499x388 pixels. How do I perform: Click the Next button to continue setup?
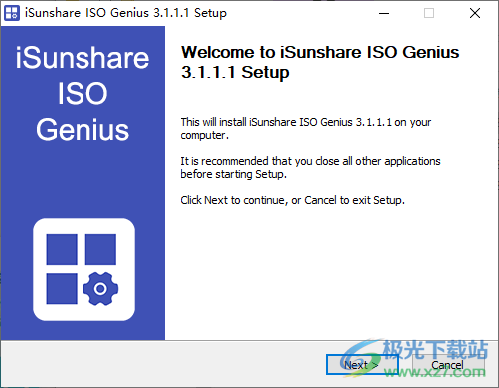(x=362, y=365)
